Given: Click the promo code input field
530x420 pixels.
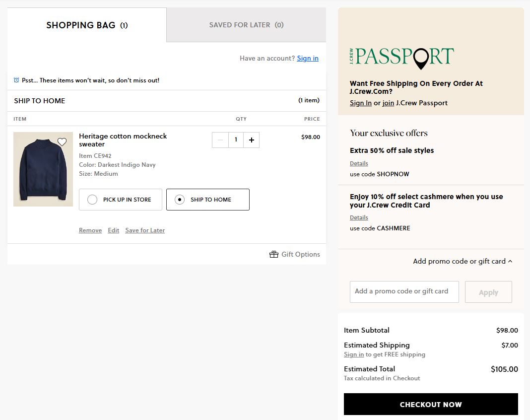Looking at the screenshot, I should pyautogui.click(x=404, y=292).
